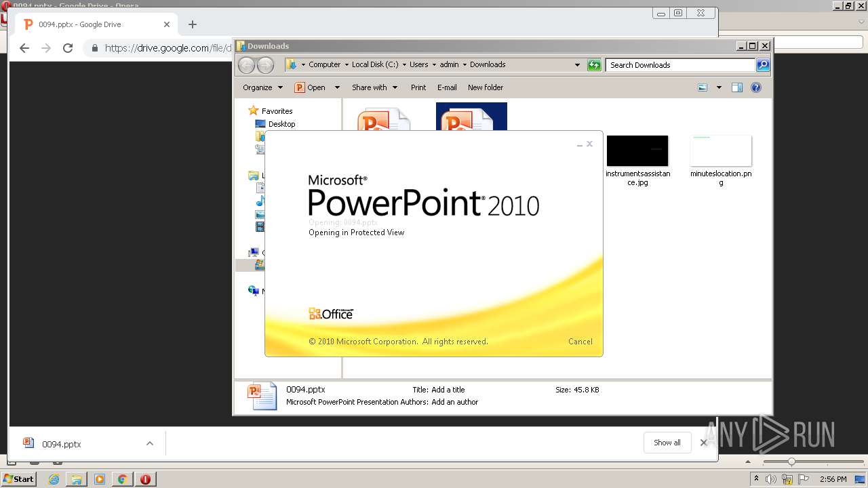This screenshot has height=488, width=868.
Task: Click Print in Explorer toolbar
Action: [x=418, y=87]
